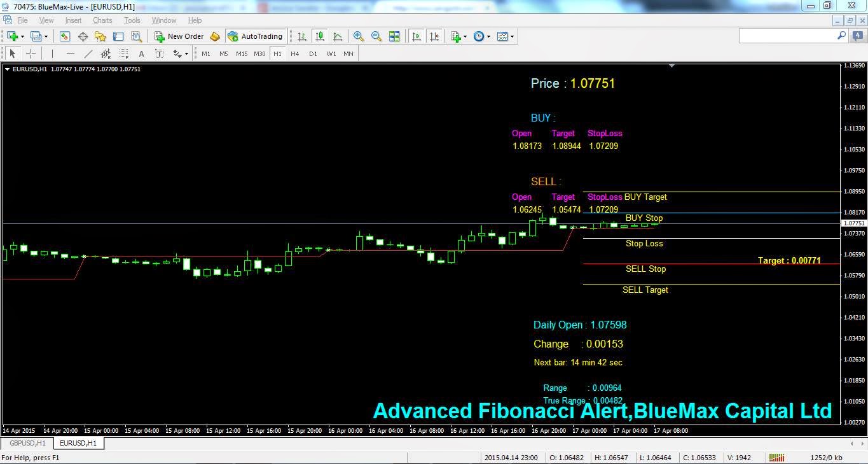Screen dimensions: 868x464
Task: Open the new chart dropdown arrow
Action: (x=21, y=36)
